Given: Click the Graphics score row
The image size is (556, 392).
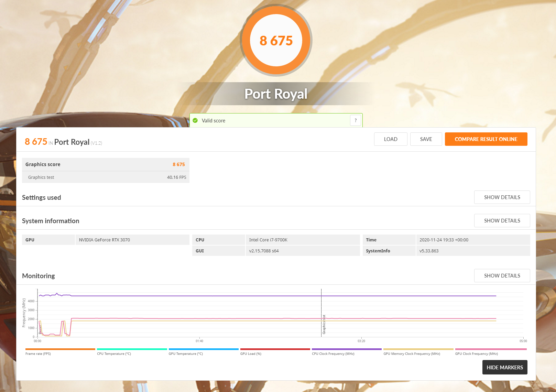Looking at the screenshot, I should pos(105,164).
